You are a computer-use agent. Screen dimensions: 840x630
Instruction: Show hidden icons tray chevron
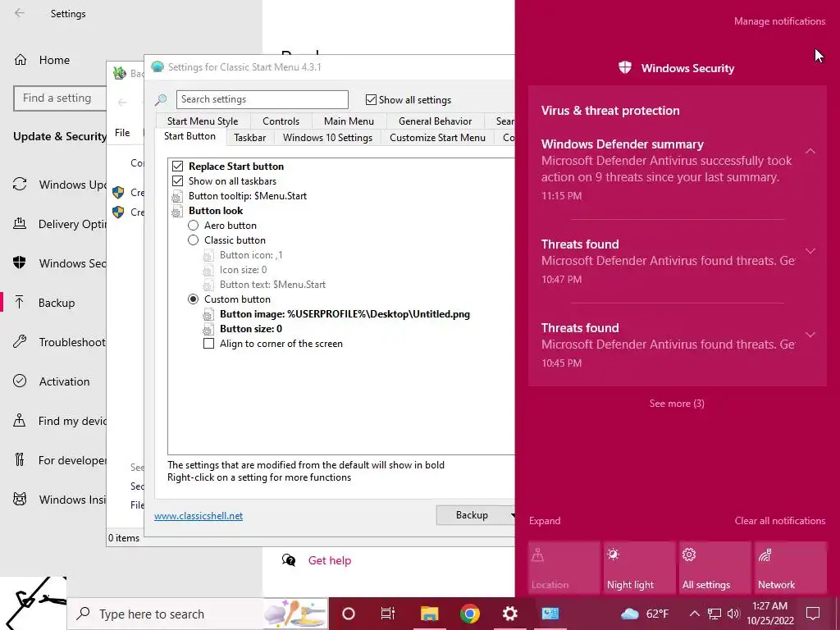694,614
